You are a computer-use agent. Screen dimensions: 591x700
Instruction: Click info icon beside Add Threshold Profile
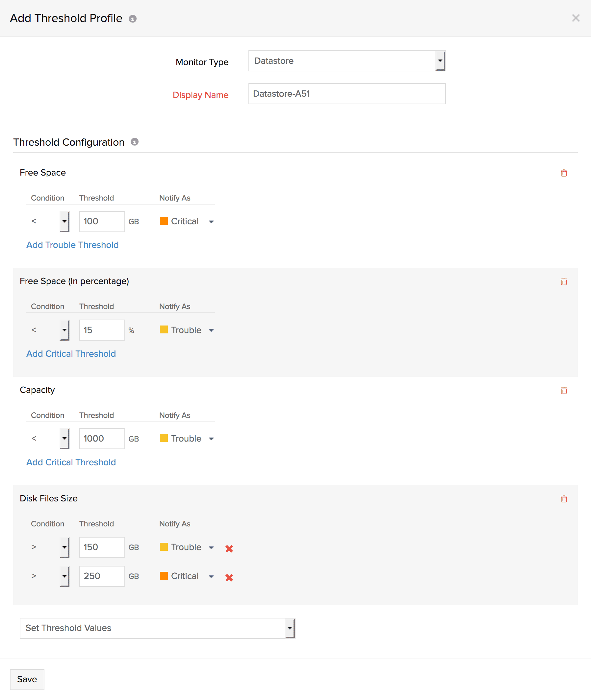[x=133, y=19]
